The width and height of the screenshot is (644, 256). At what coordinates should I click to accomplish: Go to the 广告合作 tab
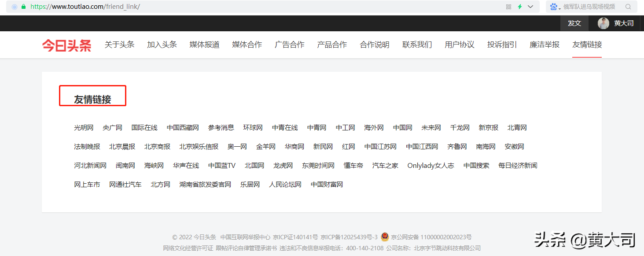pos(289,45)
